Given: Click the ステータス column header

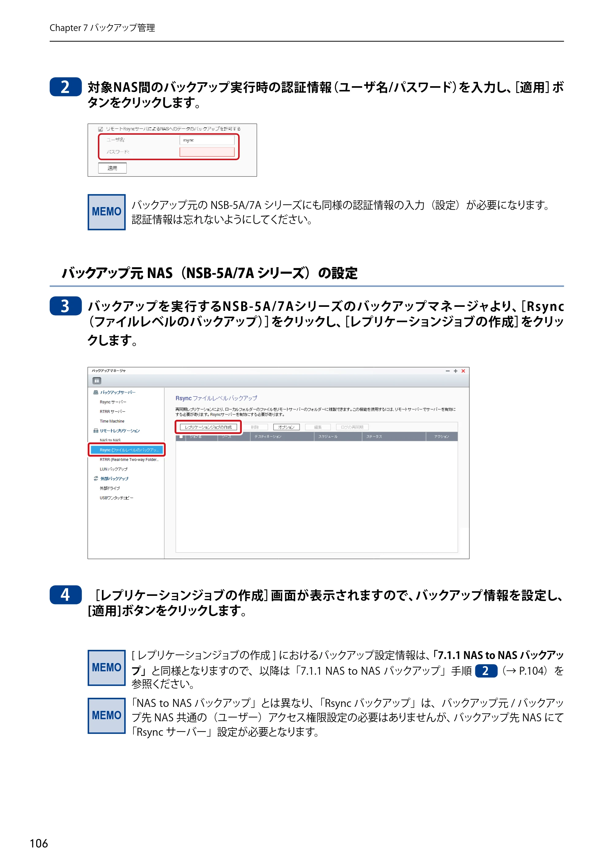Looking at the screenshot, I should coord(394,437).
